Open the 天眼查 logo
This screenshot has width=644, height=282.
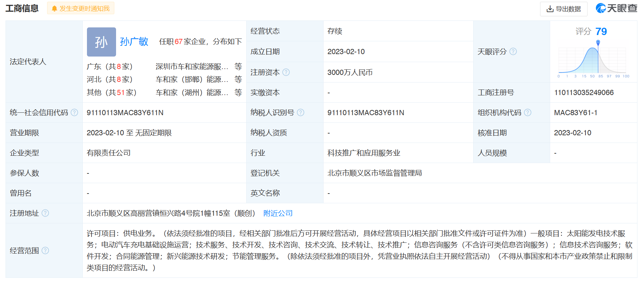coord(617,8)
